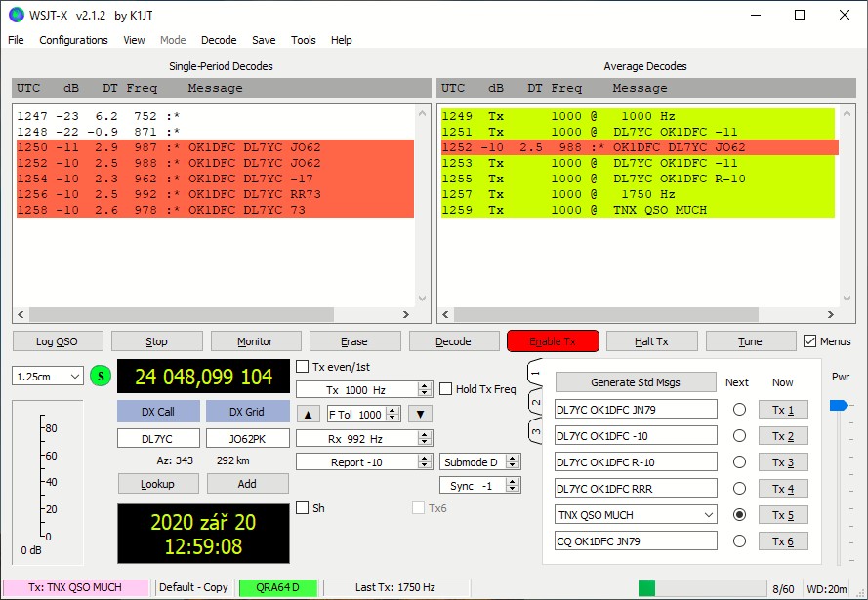Adjust the Pwr slider handle
This screenshot has width=868, height=600.
click(x=837, y=406)
